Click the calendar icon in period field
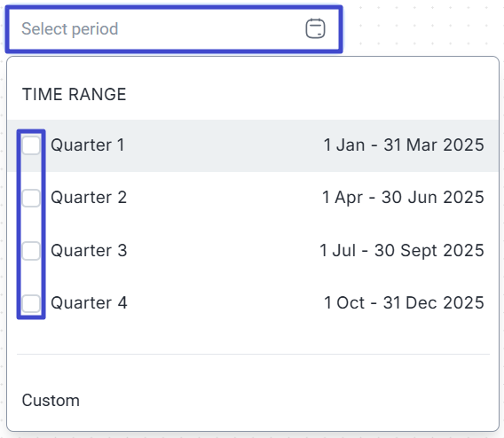The image size is (504, 438). point(315,28)
